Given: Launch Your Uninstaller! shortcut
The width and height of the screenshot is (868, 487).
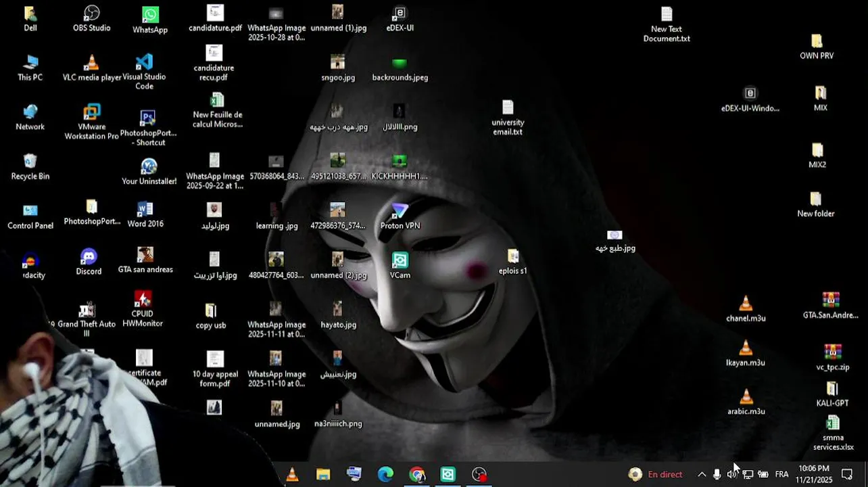Looking at the screenshot, I should (x=149, y=172).
